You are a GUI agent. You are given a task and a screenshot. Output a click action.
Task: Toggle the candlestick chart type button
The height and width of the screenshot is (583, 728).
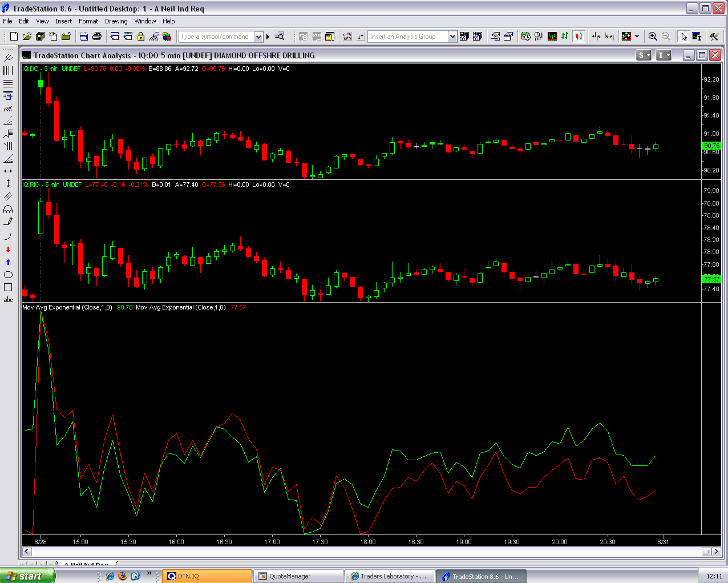(579, 37)
